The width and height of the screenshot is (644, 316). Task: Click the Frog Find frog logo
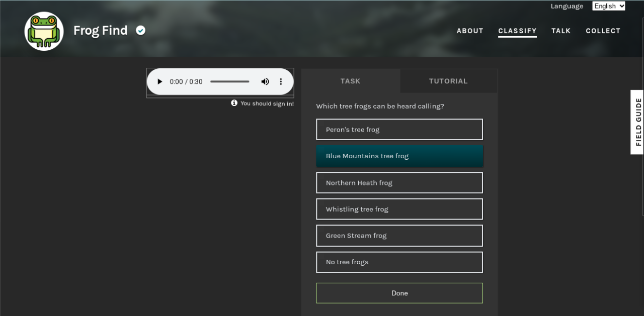coord(44,31)
